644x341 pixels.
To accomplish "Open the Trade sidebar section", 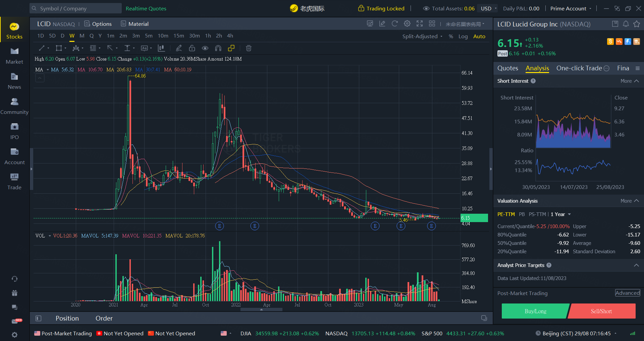I will pyautogui.click(x=14, y=182).
